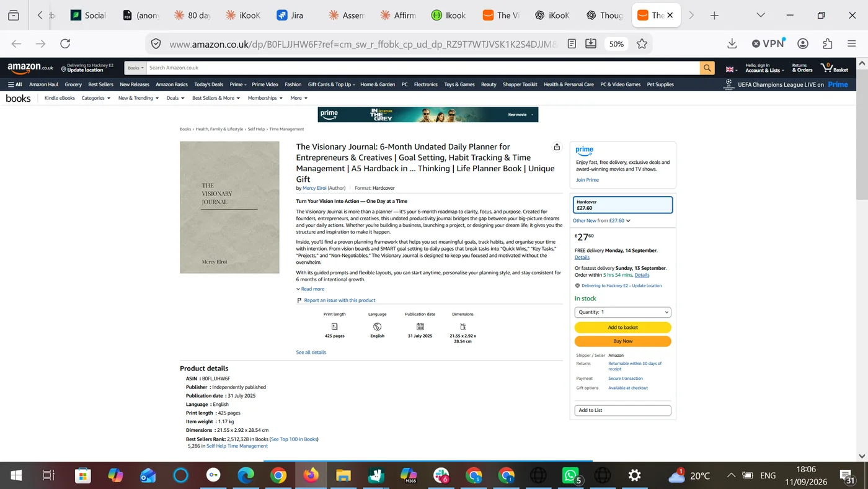Toggle reader view icon in address bar
Screen dimensions: 868x489
(572, 43)
